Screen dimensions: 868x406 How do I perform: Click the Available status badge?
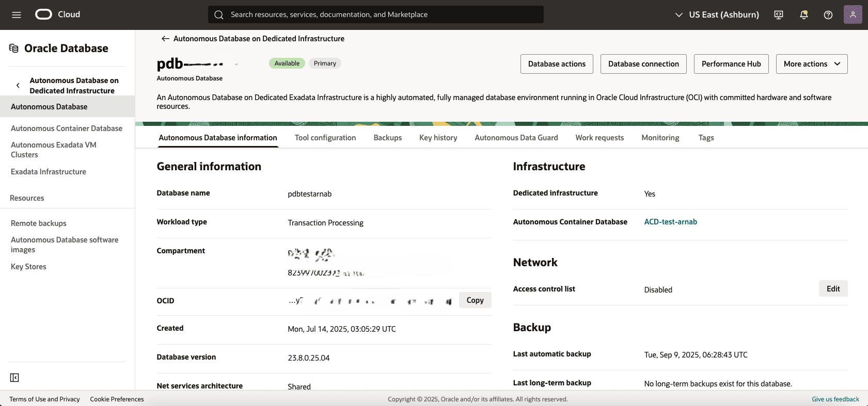click(287, 63)
